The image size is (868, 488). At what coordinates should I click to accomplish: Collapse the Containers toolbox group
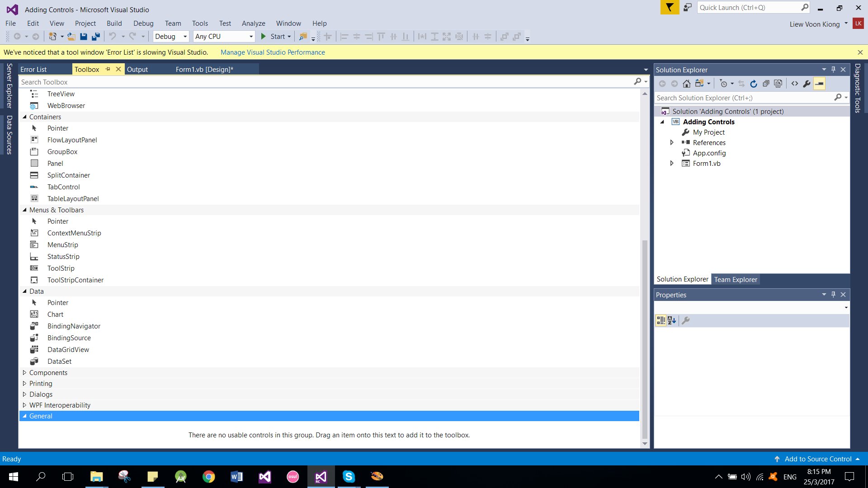click(x=25, y=117)
